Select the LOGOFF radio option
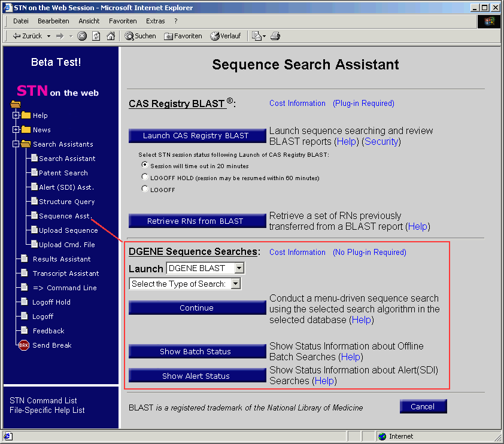Screen dimensions: 504x444 tap(145, 188)
